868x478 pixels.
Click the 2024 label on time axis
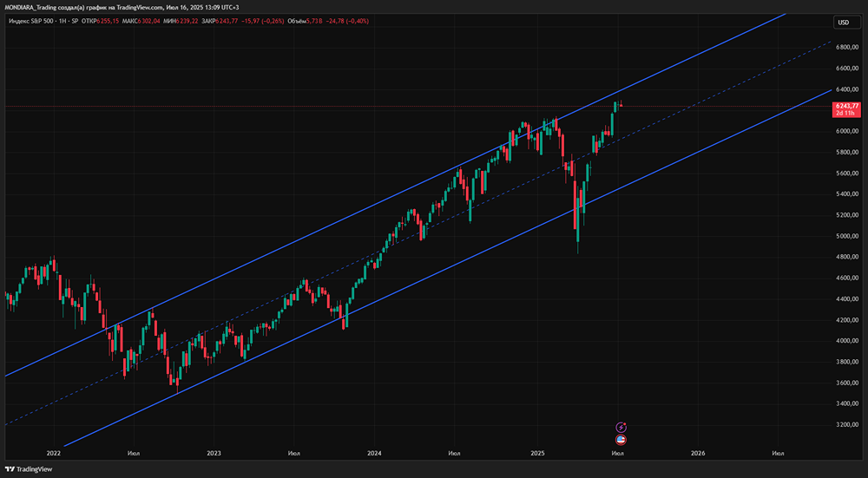click(375, 453)
